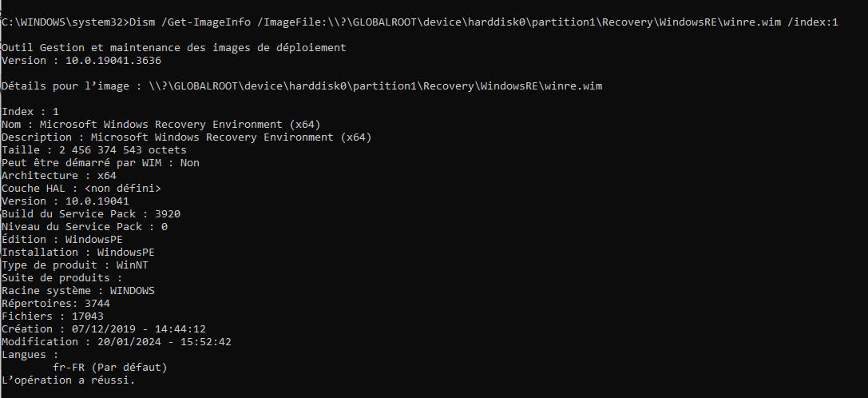Click the "fr-FR (Par défaut)" language entry
Viewport: 868px width, 398px height.
click(109, 367)
